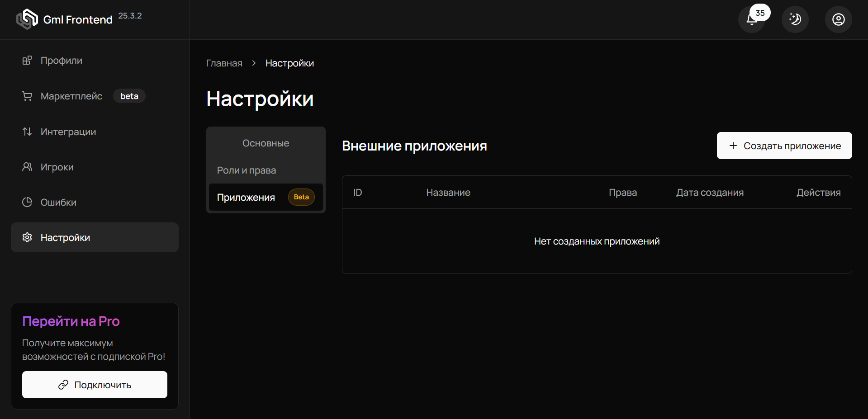Open the Профили section in the sidebar
This screenshot has width=868, height=419.
[x=61, y=60]
